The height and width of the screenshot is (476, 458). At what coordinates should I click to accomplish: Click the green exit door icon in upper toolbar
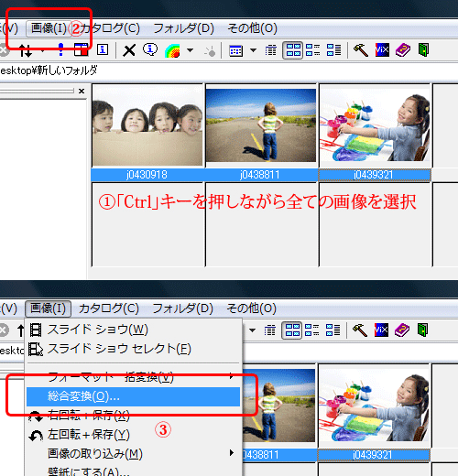pyautogui.click(x=423, y=50)
